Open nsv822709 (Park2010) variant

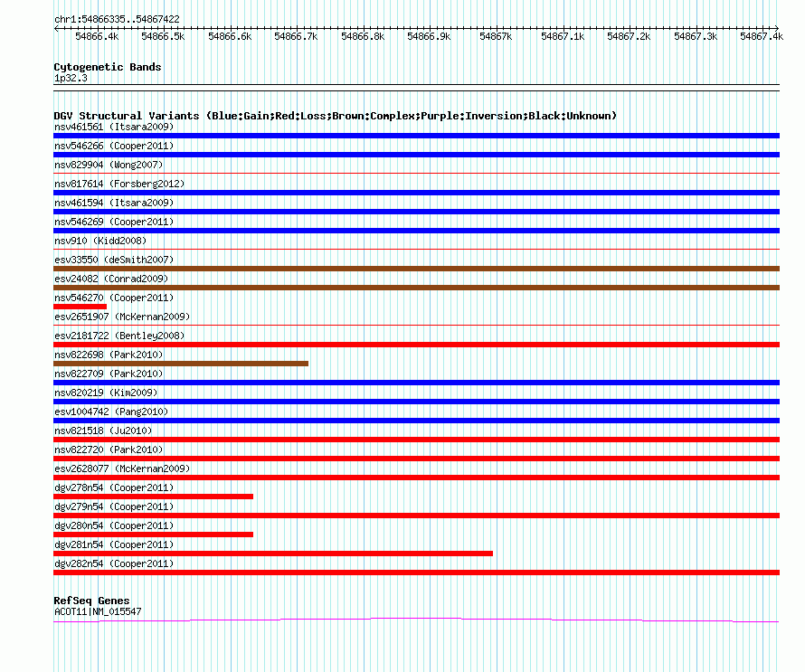(x=109, y=374)
